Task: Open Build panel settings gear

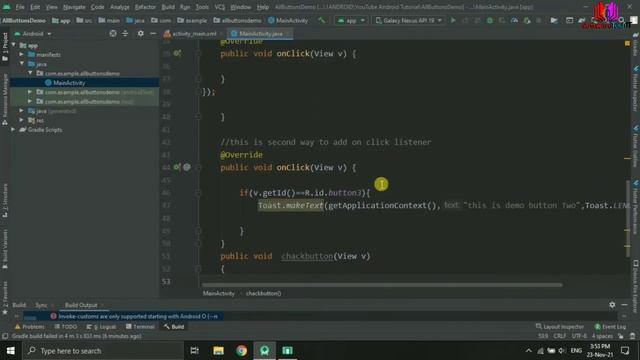Action: pos(612,304)
